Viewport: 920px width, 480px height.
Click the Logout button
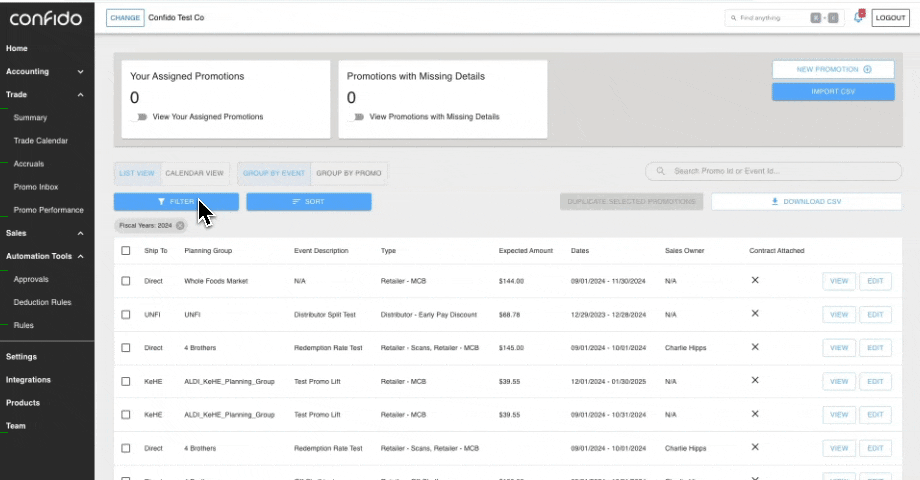[890, 18]
